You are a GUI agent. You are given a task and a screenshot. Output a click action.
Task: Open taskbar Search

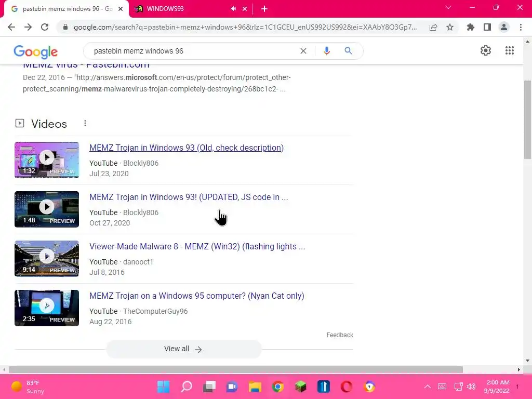[x=187, y=387]
